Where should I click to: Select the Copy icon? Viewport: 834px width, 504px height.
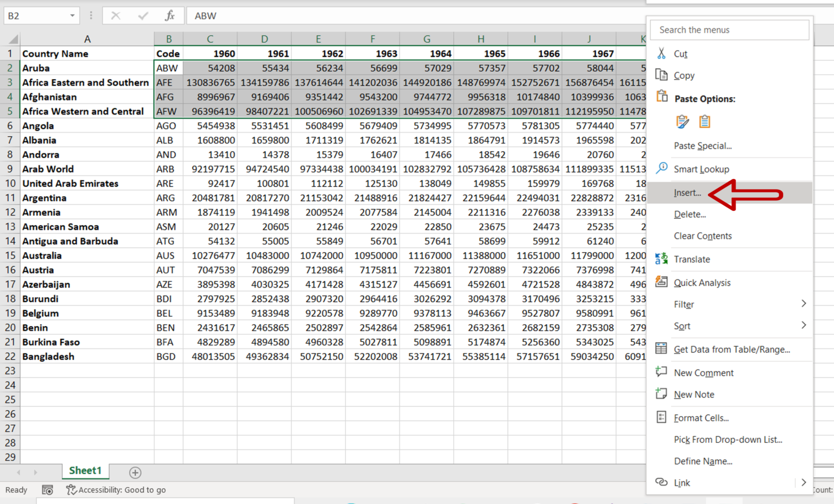(x=661, y=75)
